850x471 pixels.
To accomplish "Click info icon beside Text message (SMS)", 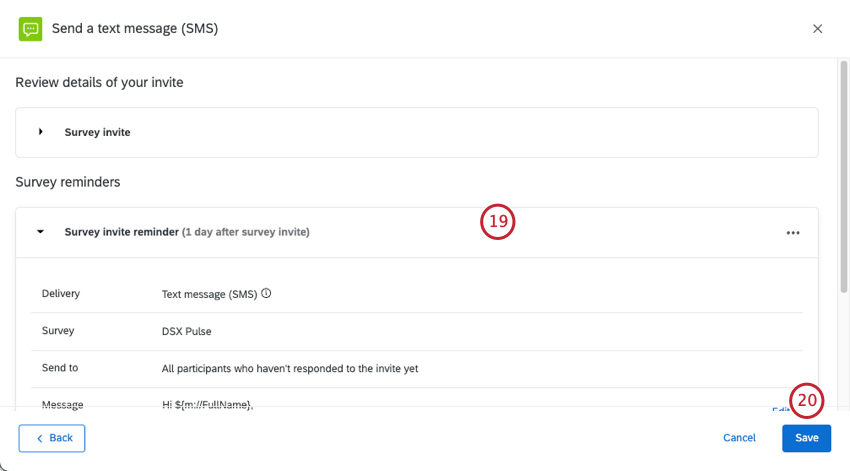I will (267, 294).
